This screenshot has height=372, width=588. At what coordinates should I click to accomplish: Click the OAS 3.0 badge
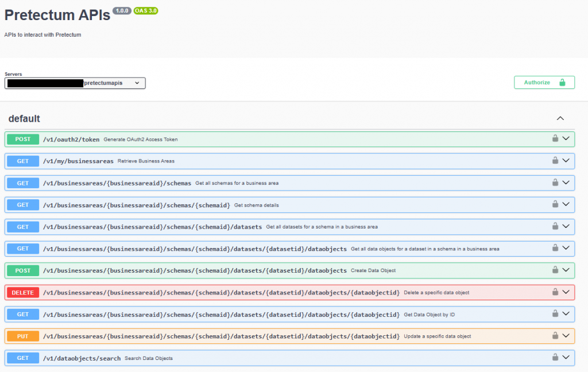click(x=146, y=10)
